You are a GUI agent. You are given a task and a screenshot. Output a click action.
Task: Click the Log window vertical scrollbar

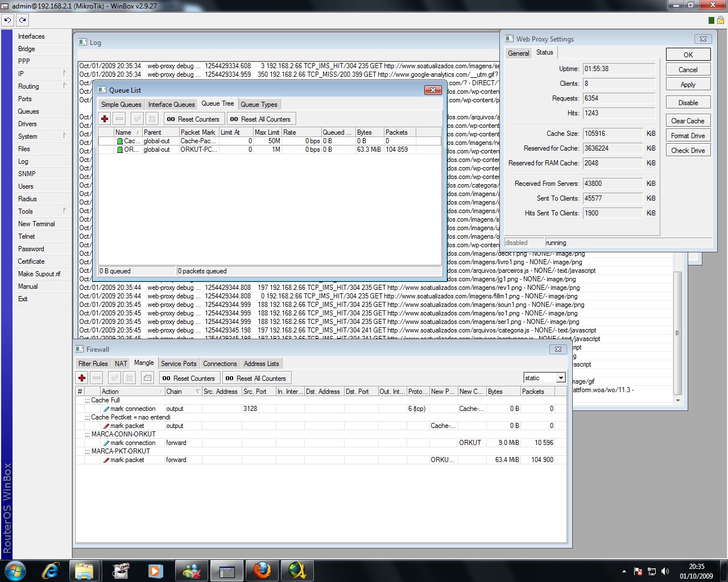pyautogui.click(x=677, y=332)
